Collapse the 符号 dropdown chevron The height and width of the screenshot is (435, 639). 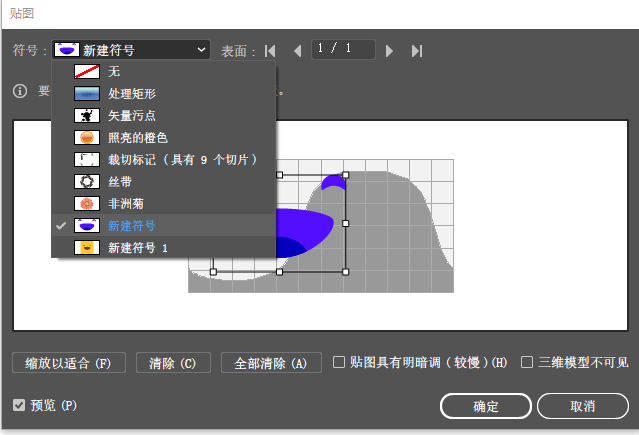pos(203,49)
